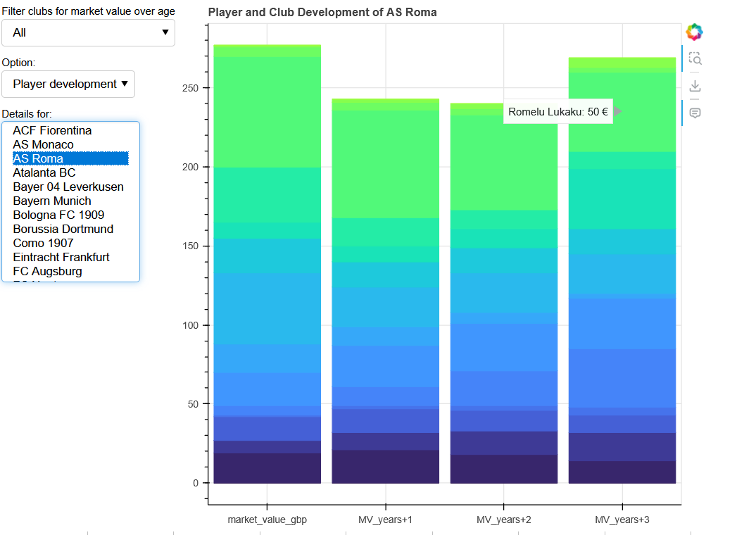Expand the Player development option dropdown
756x535 pixels.
68,84
